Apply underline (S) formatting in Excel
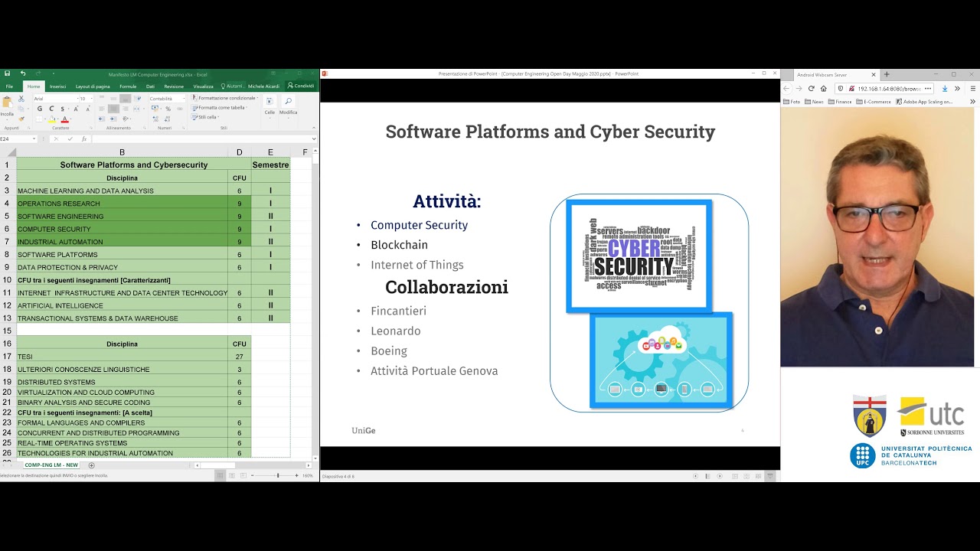Screen dimensions: 980x551 coord(63,109)
